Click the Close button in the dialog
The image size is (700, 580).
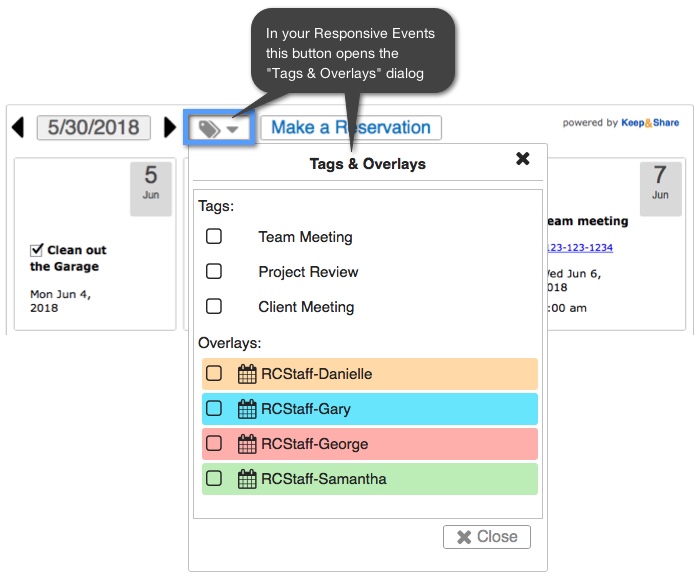click(x=487, y=537)
